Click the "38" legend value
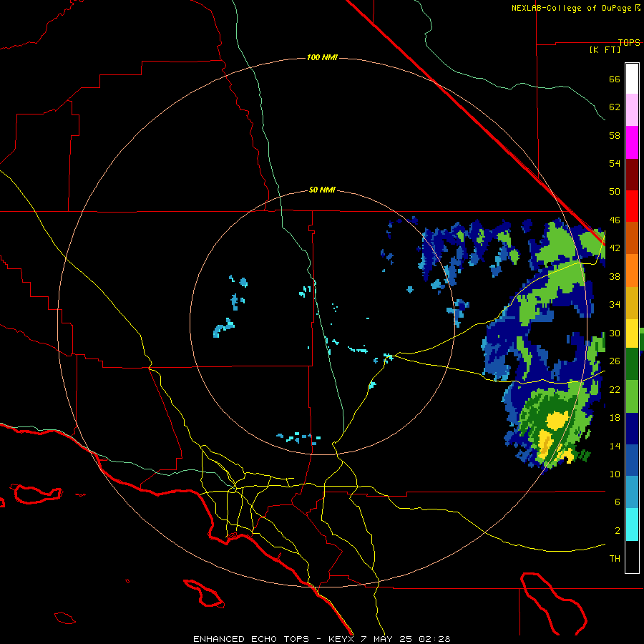 (x=615, y=276)
